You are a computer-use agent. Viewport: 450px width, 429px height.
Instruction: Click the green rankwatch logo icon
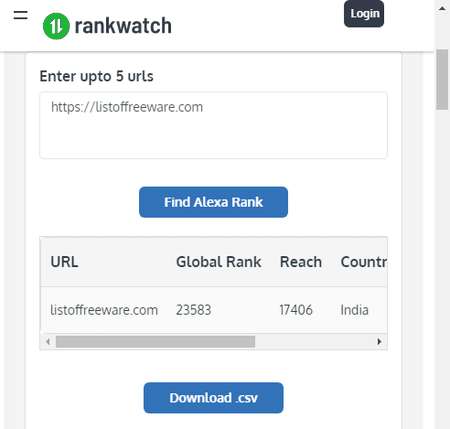click(56, 26)
